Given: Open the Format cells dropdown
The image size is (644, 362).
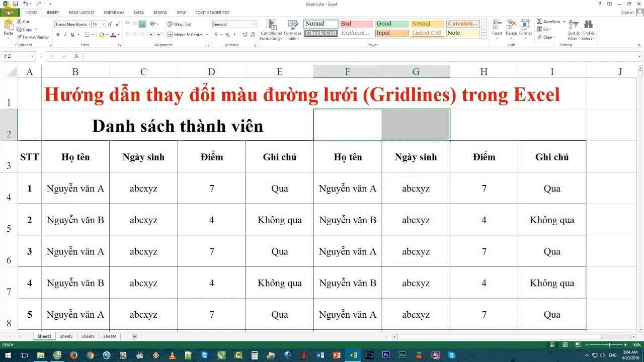Looking at the screenshot, I should [526, 38].
